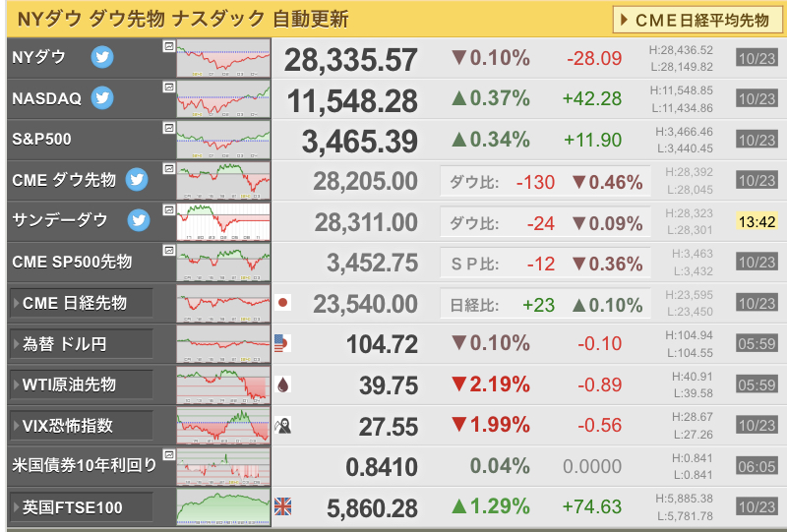The width and height of the screenshot is (787, 532).
Task: Click the oil drop icon for WTI原油先物
Action: 283,384
